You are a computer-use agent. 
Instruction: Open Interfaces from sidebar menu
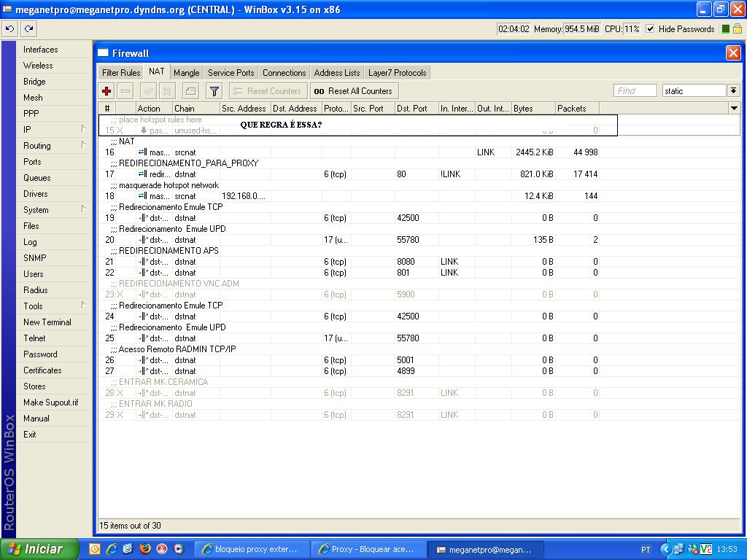(53, 50)
